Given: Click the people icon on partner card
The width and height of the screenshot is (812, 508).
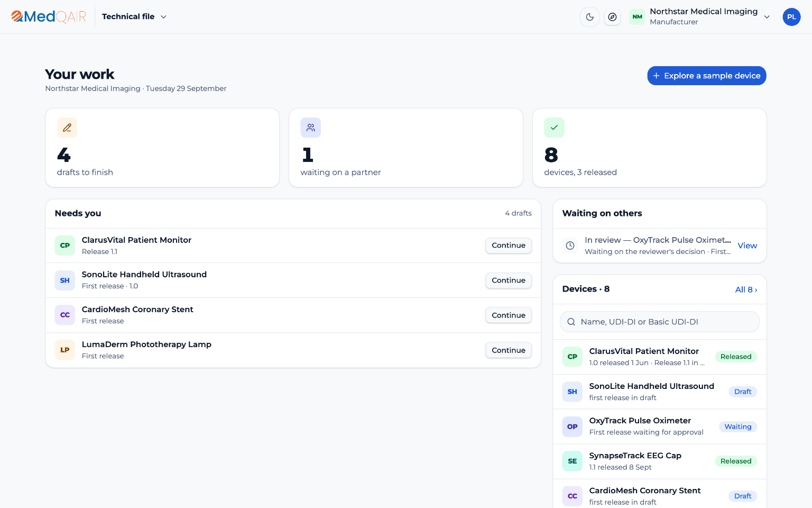Looking at the screenshot, I should point(311,128).
